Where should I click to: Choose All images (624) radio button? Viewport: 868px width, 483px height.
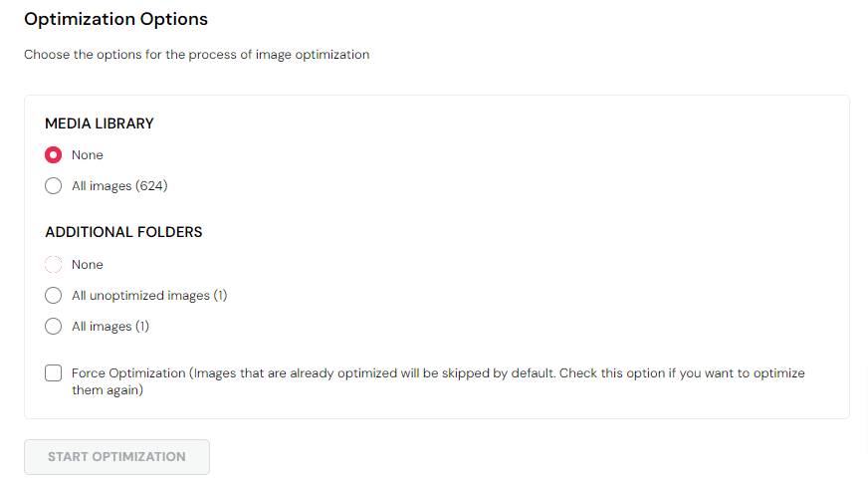coord(54,186)
